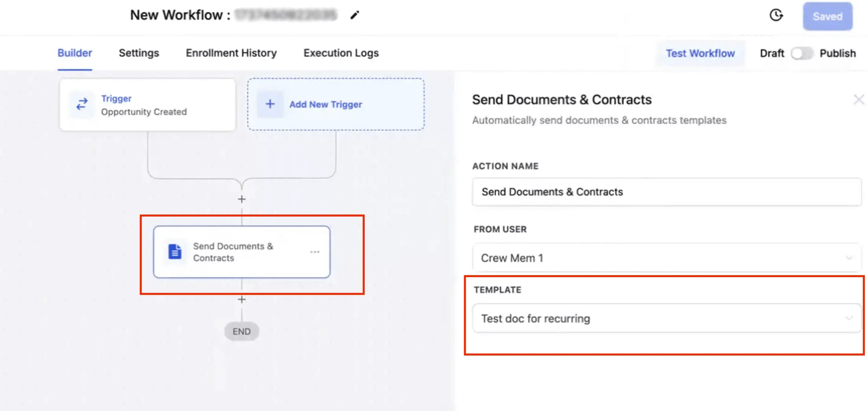868x411 pixels.
Task: Click the trigger swap arrows icon
Action: (x=82, y=104)
